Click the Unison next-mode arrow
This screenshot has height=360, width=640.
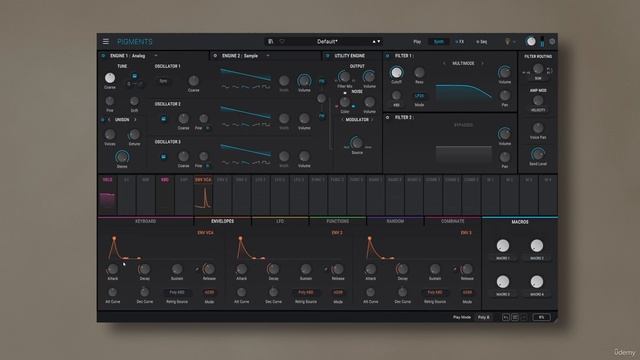click(x=135, y=120)
